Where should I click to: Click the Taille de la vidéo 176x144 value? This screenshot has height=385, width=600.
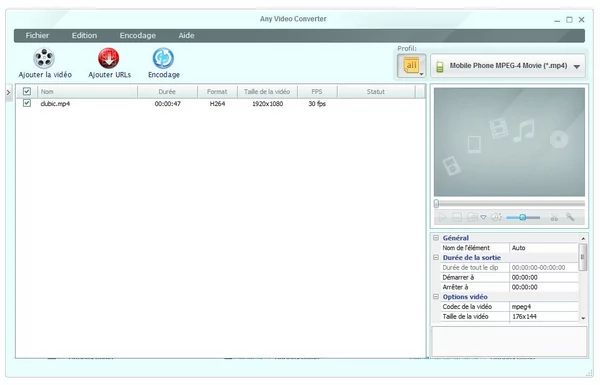(x=543, y=316)
